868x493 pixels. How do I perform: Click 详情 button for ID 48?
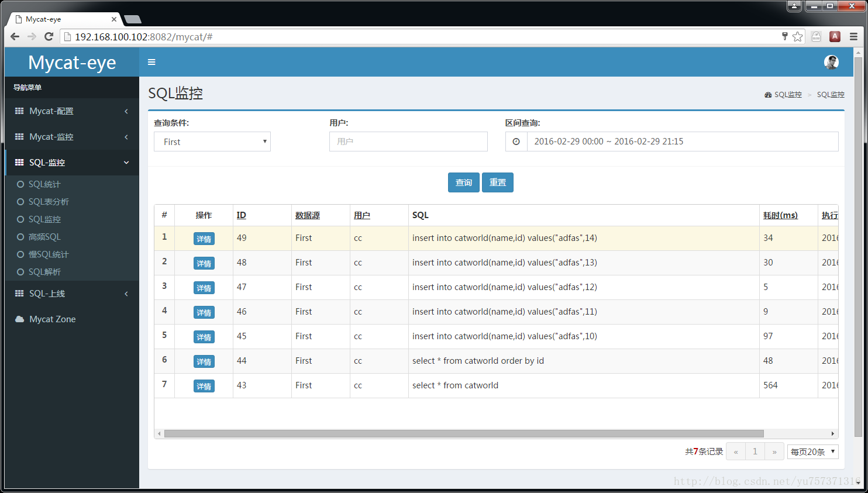click(x=204, y=263)
